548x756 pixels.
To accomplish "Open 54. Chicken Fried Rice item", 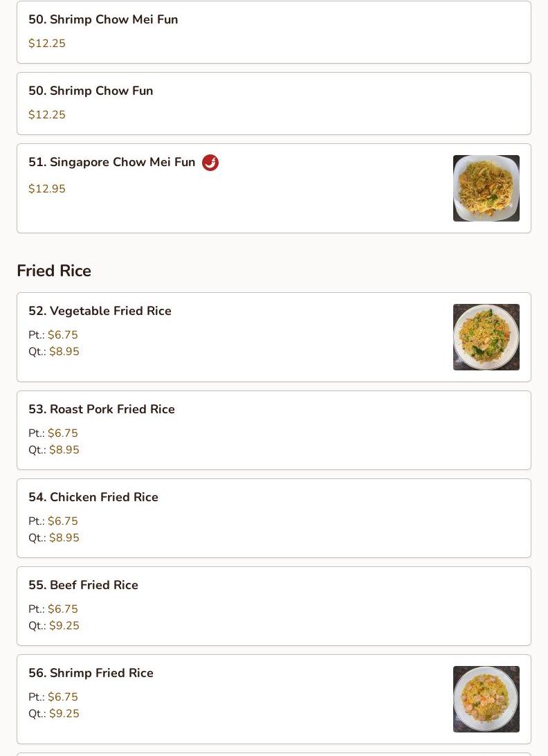I will 93,497.
